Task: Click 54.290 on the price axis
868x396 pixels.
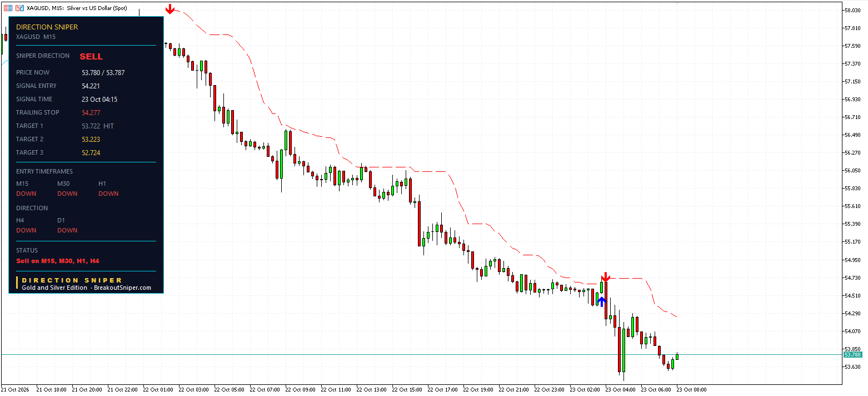Action: tap(852, 313)
